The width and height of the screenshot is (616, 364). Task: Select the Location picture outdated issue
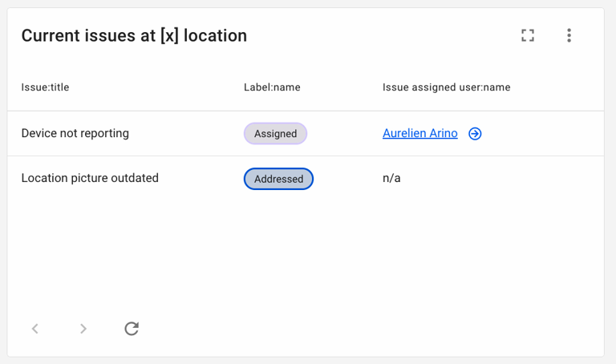coord(90,178)
